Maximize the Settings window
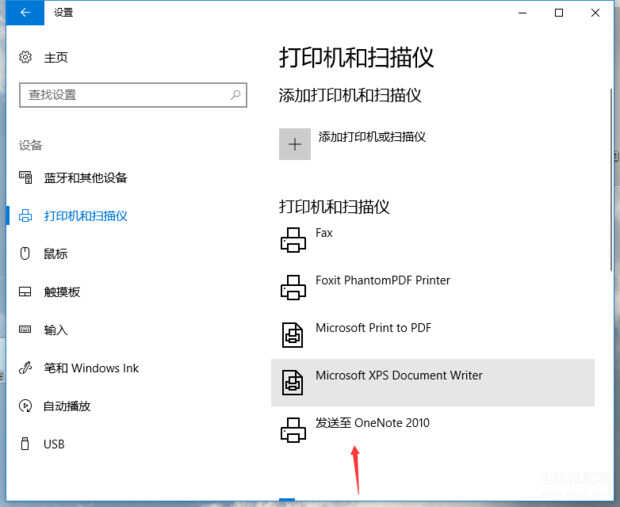The width and height of the screenshot is (620, 507). point(559,13)
